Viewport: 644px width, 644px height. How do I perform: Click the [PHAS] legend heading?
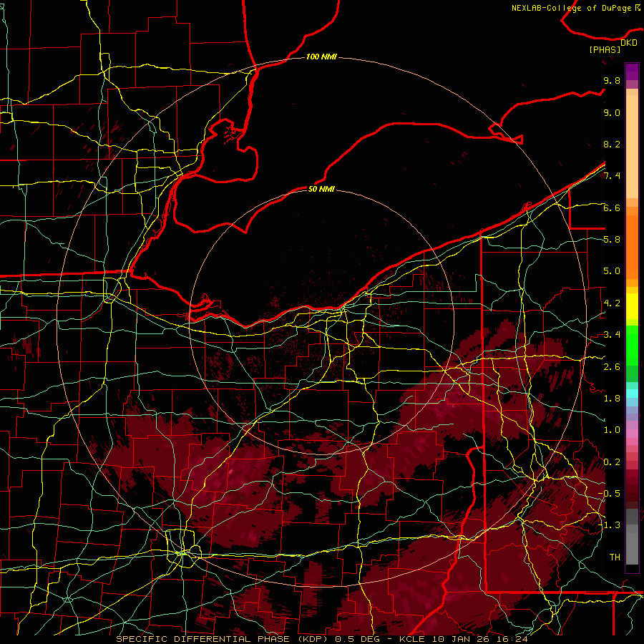tap(605, 49)
